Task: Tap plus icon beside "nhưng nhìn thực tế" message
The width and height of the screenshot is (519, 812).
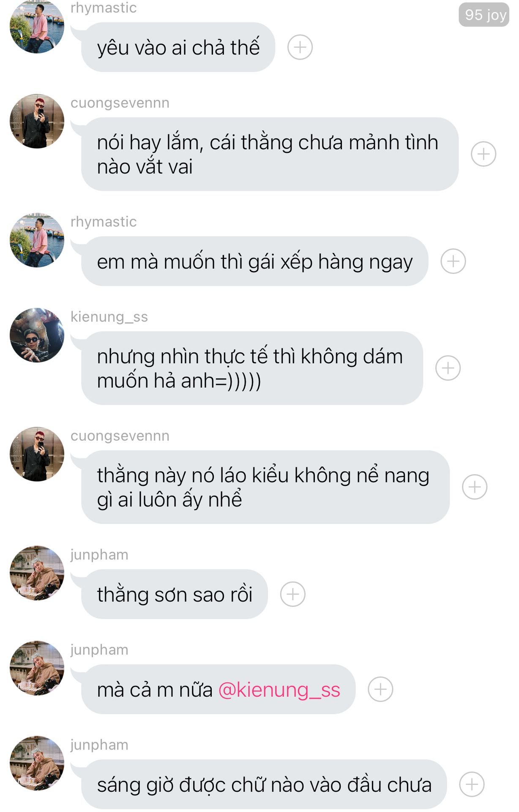Action: click(448, 368)
